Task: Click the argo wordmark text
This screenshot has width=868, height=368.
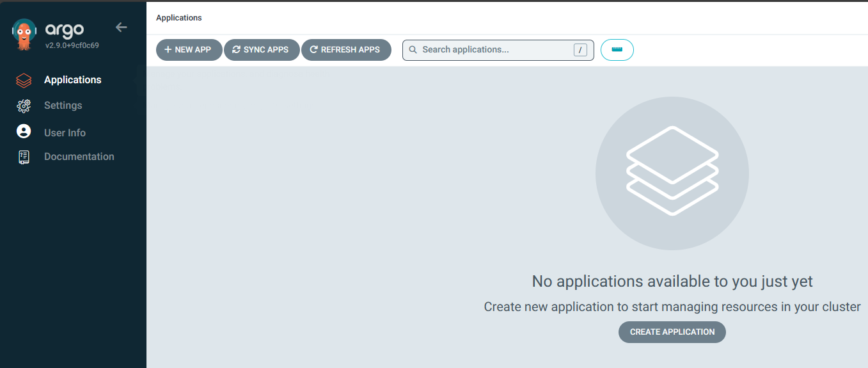Action: coord(65,30)
